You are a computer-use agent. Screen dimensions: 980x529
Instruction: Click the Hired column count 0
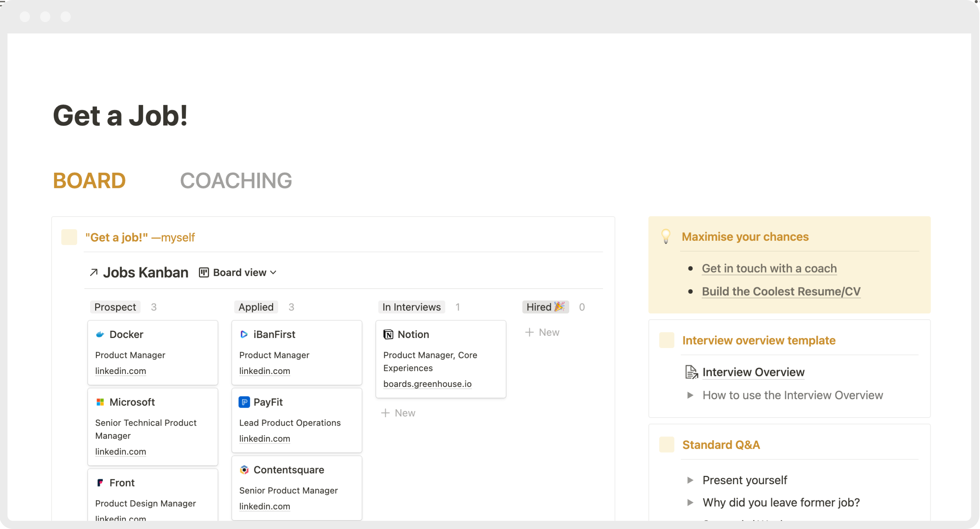[582, 307]
